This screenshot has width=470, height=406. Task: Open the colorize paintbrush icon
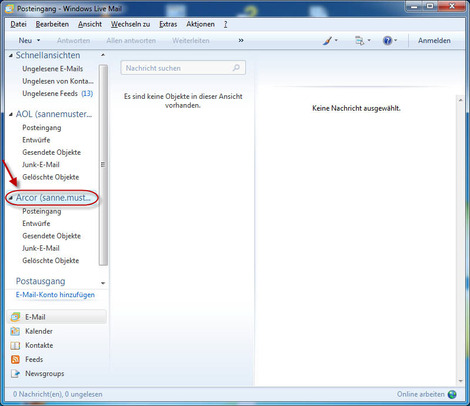coord(328,41)
